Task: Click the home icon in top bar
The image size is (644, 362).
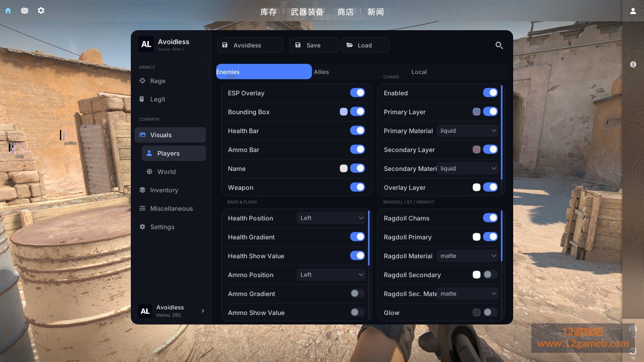Action: pos(8,10)
